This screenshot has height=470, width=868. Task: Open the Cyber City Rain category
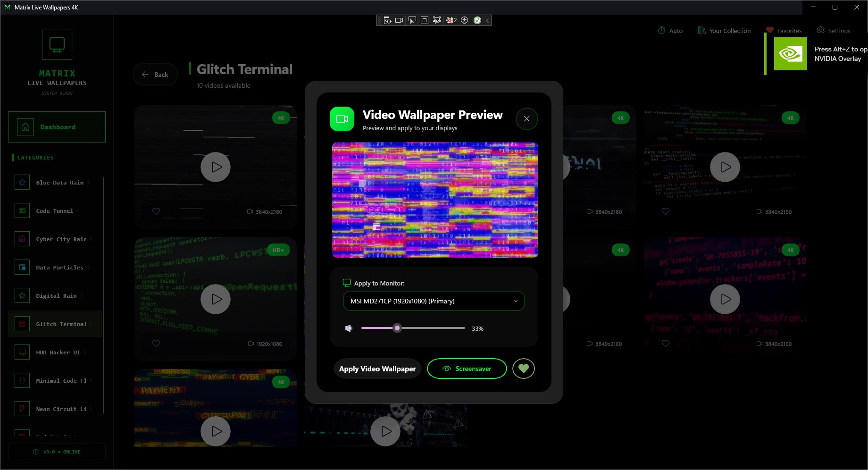tap(56, 239)
